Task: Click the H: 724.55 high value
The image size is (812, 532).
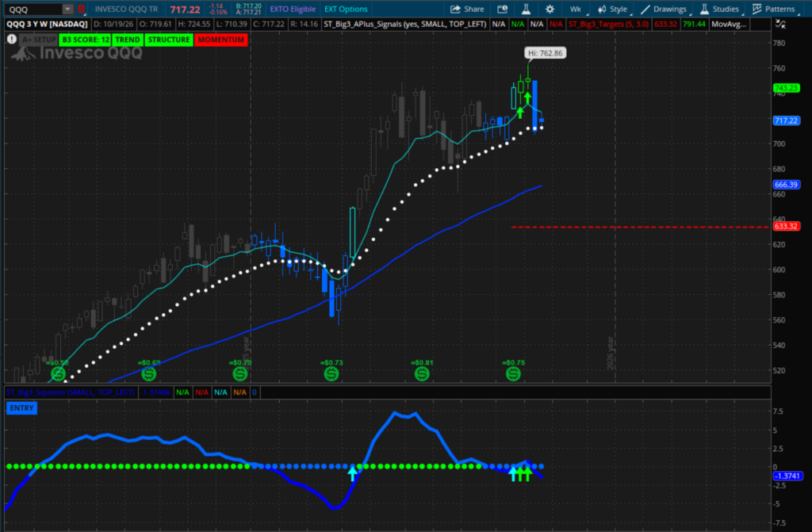Action: [194, 24]
